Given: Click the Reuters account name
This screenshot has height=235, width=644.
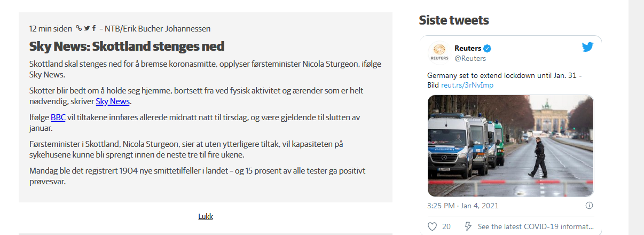Looking at the screenshot, I should click(468, 49).
